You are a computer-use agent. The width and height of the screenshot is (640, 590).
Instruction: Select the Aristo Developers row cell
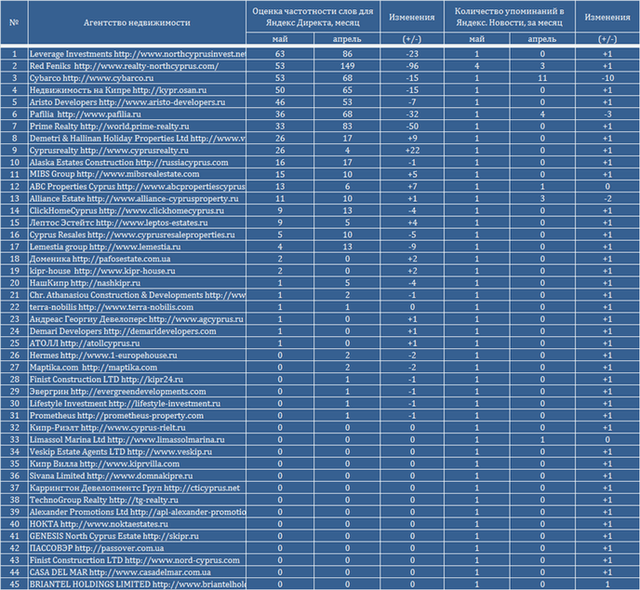(137, 102)
